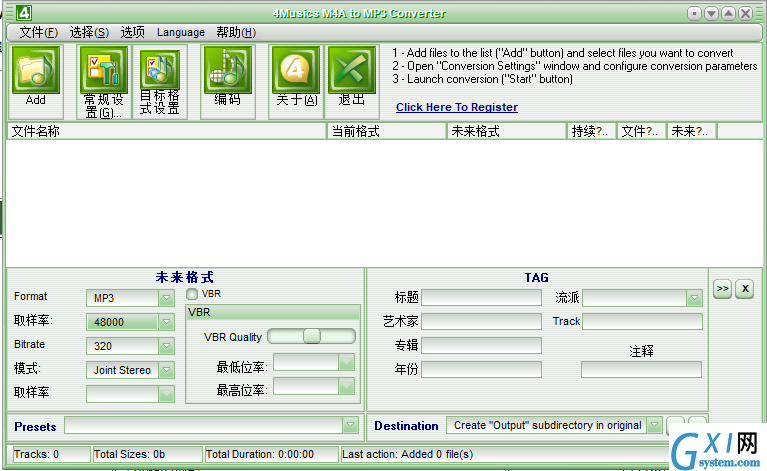Expand the Bitrate 320 dropdown
This screenshot has width=767, height=471.
point(166,346)
